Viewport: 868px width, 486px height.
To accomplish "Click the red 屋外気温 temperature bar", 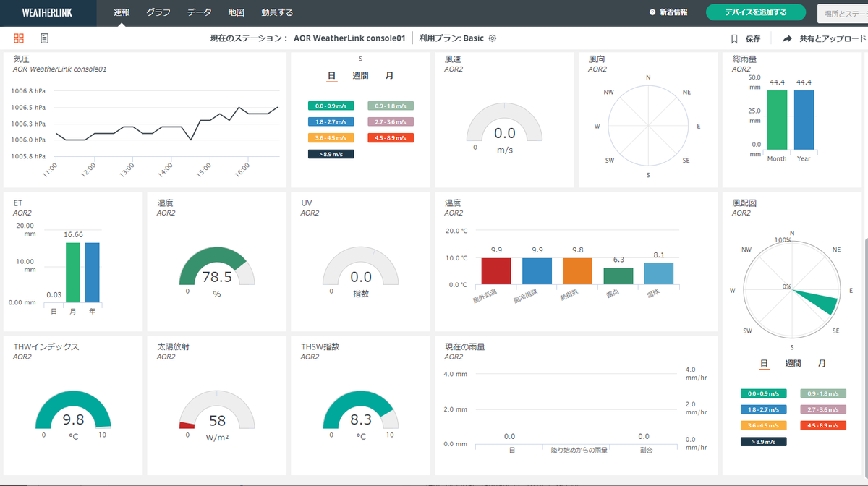I will 495,271.
